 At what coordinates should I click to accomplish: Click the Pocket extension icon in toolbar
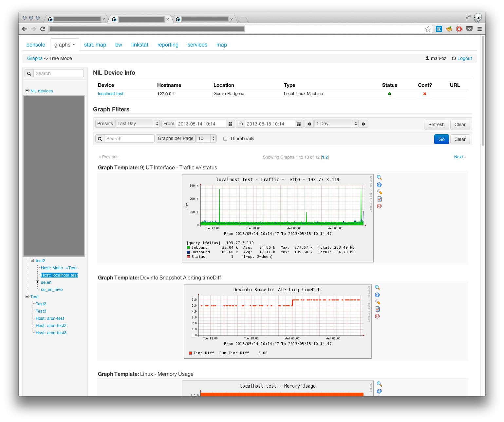click(x=469, y=29)
